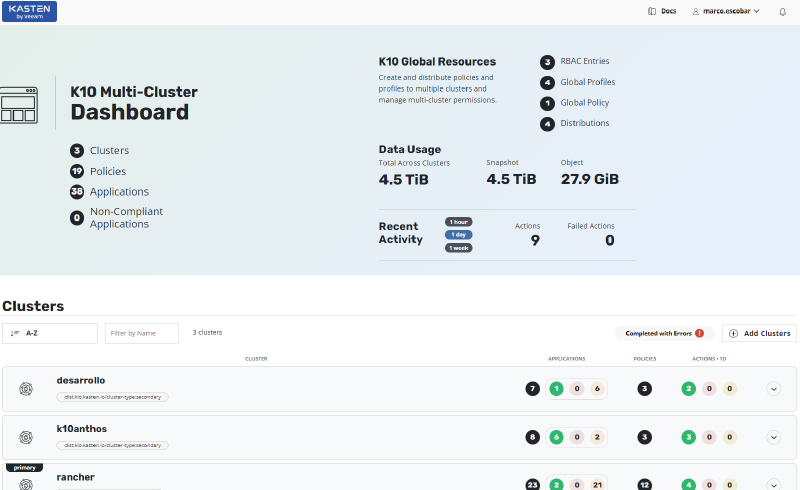Screen dimensions: 800x490
Task: Click the desarrollo cluster-type label tag
Action: [112, 397]
